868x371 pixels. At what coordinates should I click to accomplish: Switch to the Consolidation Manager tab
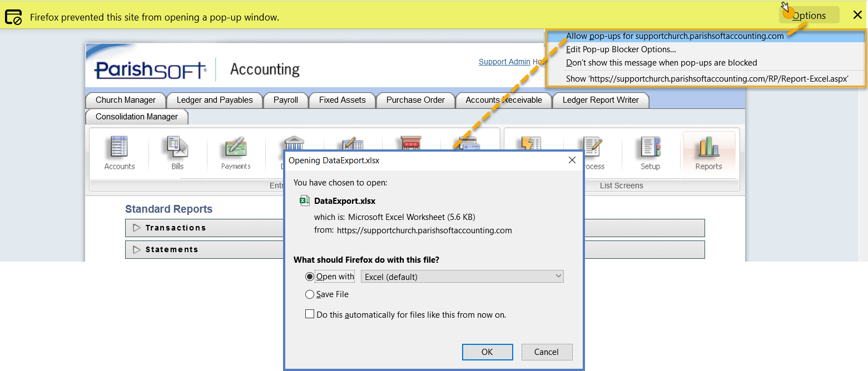point(137,117)
